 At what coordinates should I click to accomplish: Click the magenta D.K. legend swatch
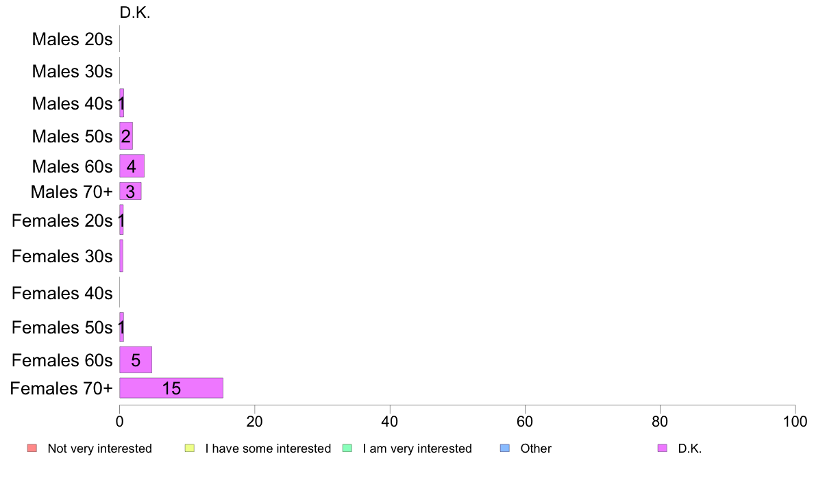[x=663, y=448]
